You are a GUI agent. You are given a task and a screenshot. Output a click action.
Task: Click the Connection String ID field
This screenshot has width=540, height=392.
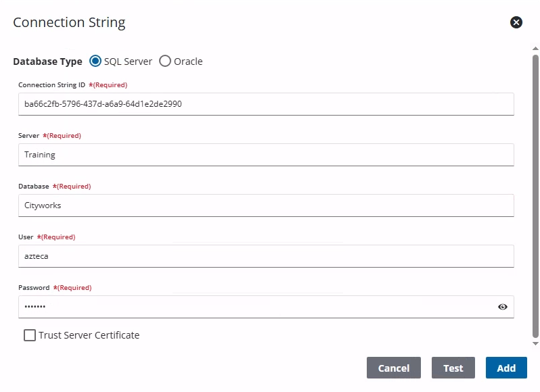coord(265,104)
